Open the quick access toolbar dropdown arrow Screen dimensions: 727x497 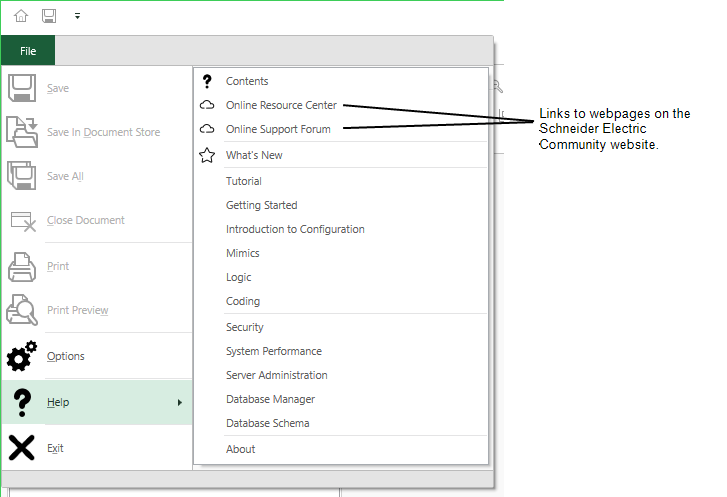77,17
